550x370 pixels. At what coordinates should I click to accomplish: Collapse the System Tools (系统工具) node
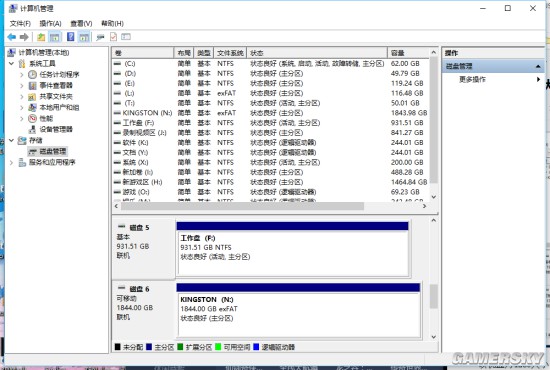[x=11, y=63]
